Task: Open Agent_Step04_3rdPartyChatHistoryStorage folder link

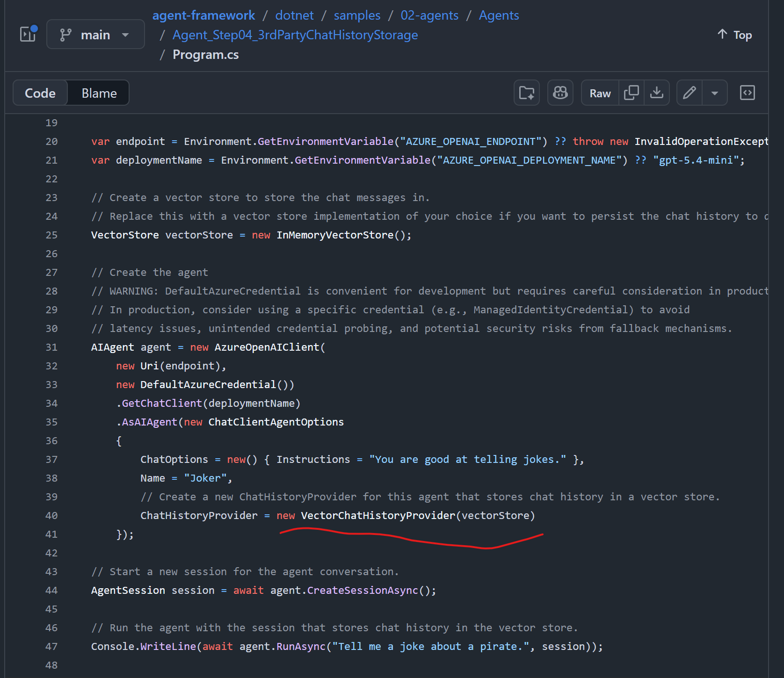Action: click(x=295, y=35)
